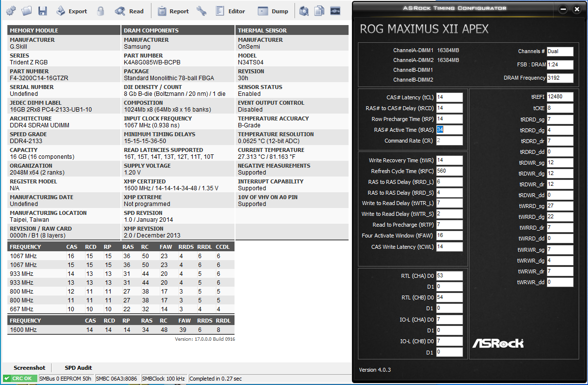Click the Write Recovery Time (tWR) field
The height and width of the screenshot is (385, 588).
point(449,160)
